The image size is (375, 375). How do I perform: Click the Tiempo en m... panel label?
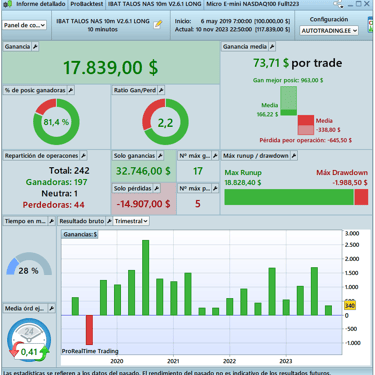click(x=25, y=221)
